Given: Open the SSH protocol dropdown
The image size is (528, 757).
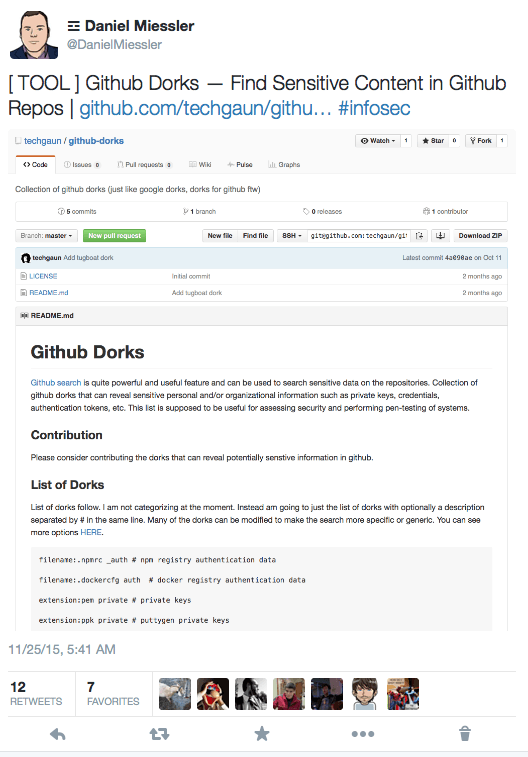Looking at the screenshot, I should (292, 236).
